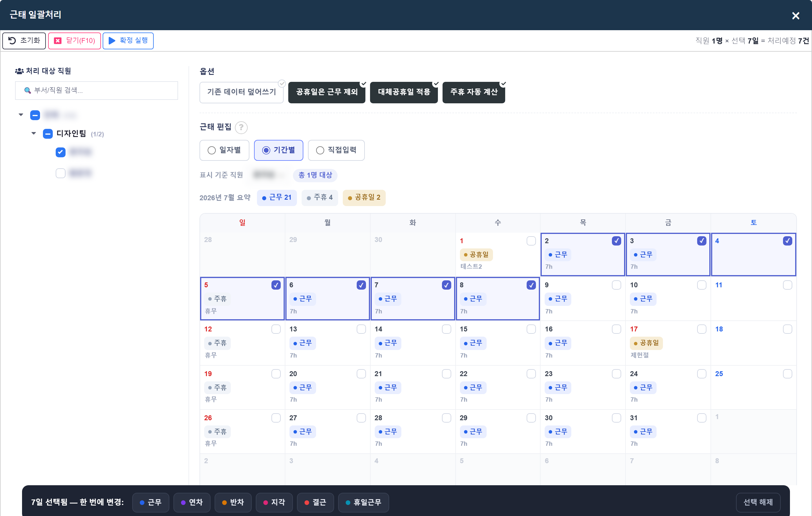Image resolution: width=812 pixels, height=516 pixels.
Task: Toggle the top-level company checkbox
Action: (35, 115)
